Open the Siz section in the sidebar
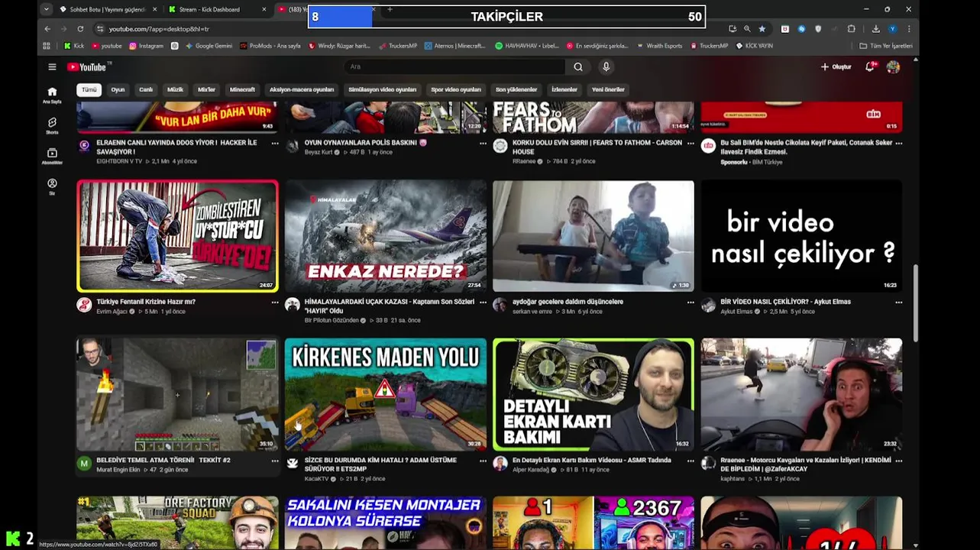Image resolution: width=980 pixels, height=550 pixels. [x=52, y=186]
